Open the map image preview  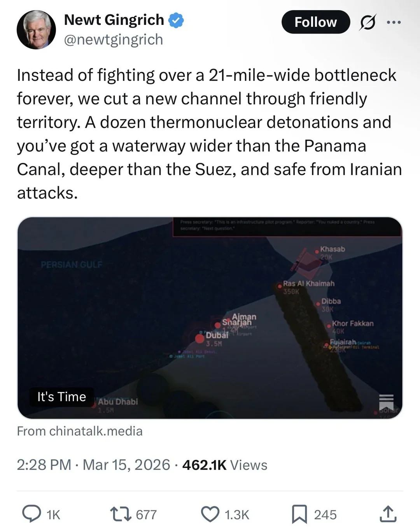210,318
